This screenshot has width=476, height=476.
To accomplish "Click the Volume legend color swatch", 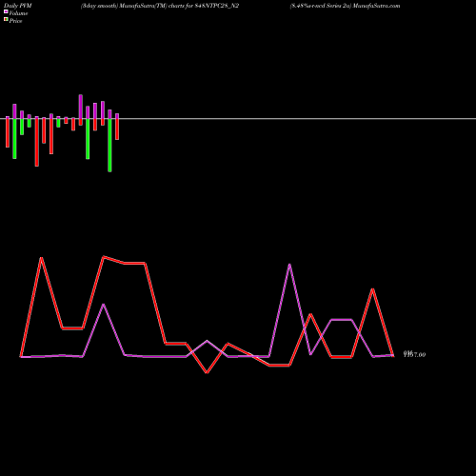I will pos(6,11).
